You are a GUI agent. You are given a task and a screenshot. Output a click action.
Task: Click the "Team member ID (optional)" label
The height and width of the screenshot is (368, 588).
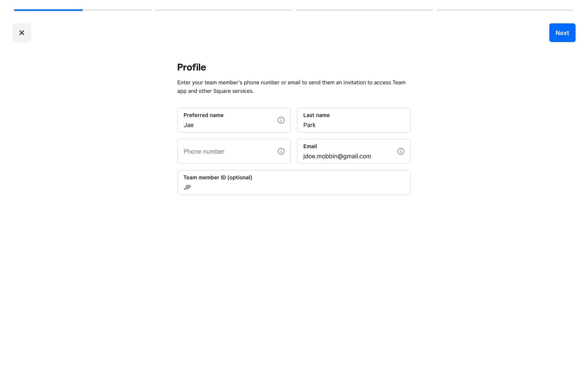[x=218, y=178]
